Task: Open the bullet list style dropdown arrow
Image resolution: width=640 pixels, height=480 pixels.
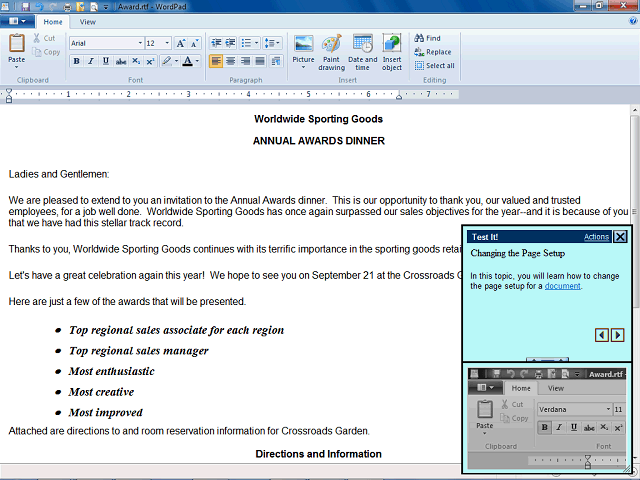Action: pos(257,43)
